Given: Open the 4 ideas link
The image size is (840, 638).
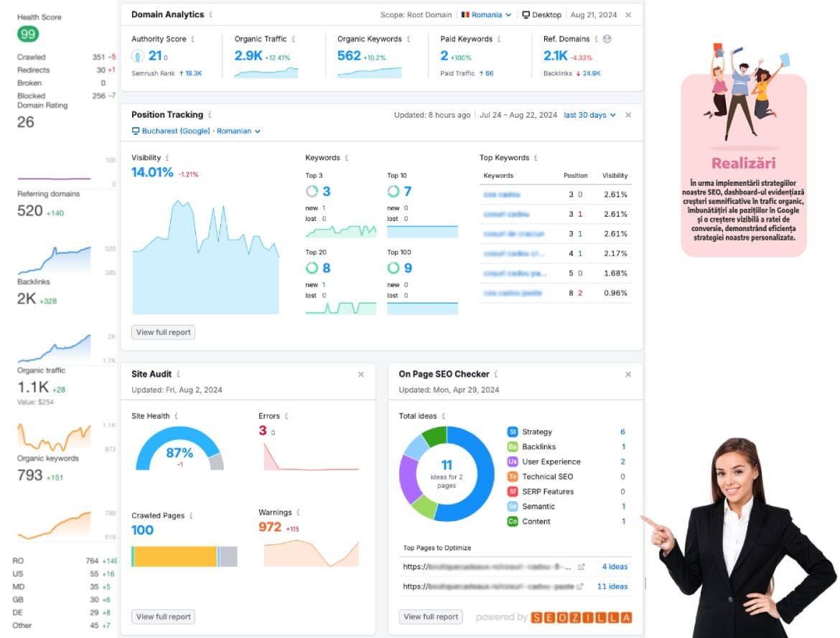Looking at the screenshot, I should 615,567.
